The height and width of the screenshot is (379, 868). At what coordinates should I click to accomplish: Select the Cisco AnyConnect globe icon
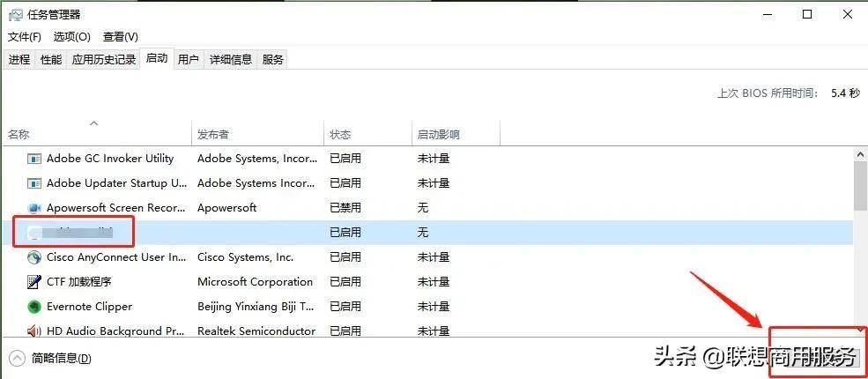pos(34,257)
